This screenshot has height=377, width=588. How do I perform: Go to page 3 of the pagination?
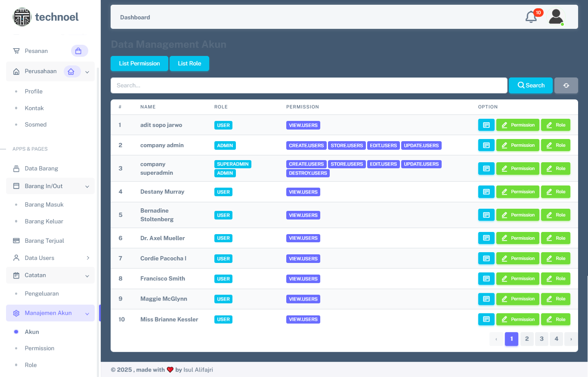click(x=541, y=339)
